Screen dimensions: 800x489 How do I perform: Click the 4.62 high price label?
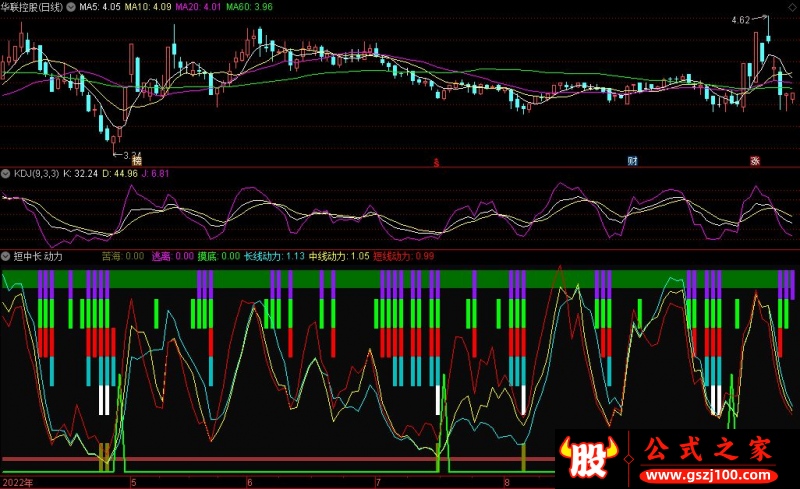click(741, 20)
